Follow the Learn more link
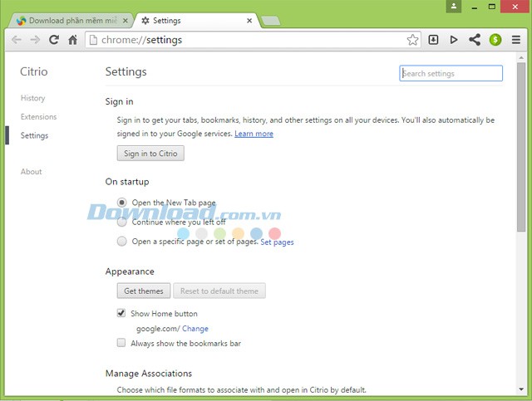532x401 pixels. click(x=254, y=134)
